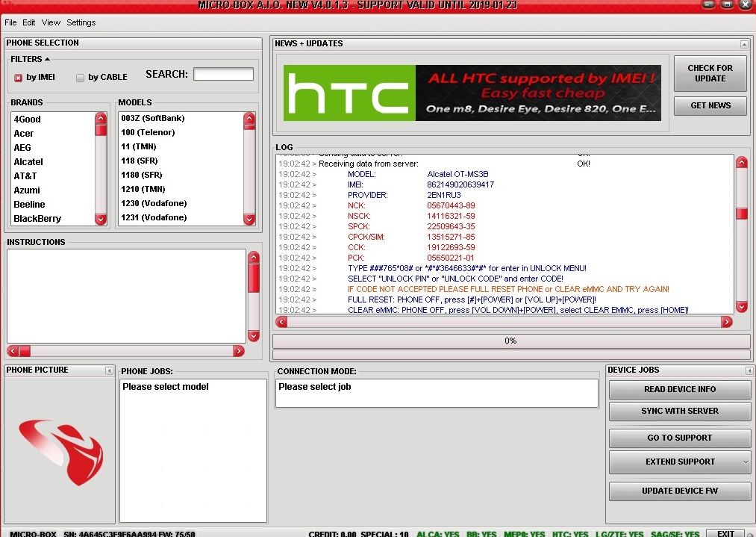Viewport: 756px width, 537px height.
Task: Collapse the PHONE PICTURE panel
Action: click(109, 370)
